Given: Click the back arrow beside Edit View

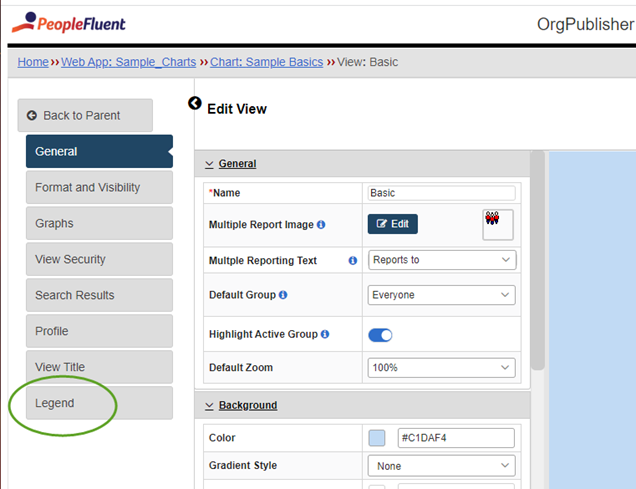Looking at the screenshot, I should click(195, 103).
